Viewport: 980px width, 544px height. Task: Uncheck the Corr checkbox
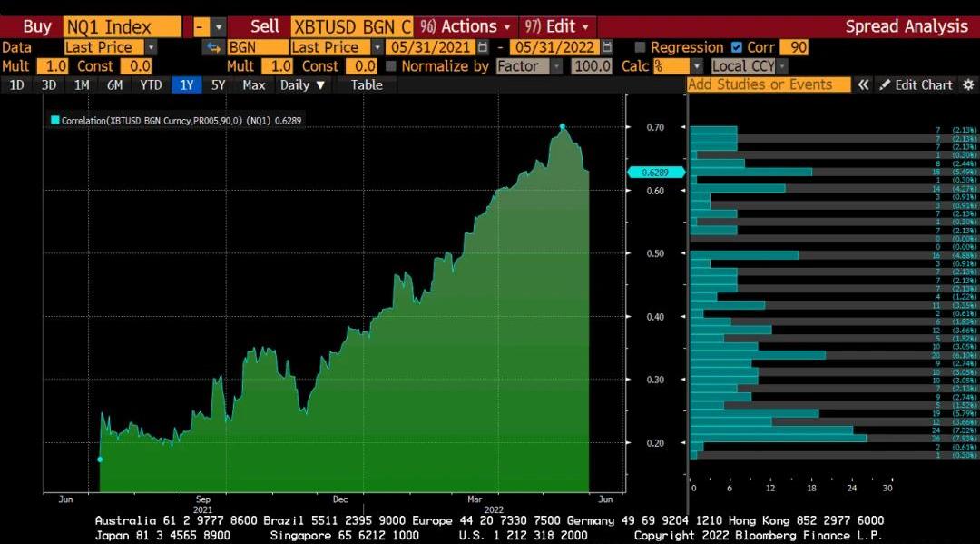point(737,47)
